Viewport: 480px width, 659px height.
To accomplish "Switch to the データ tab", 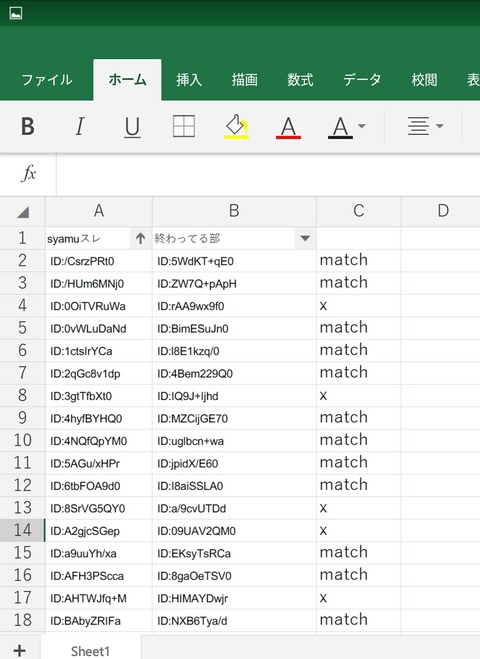I will click(362, 79).
